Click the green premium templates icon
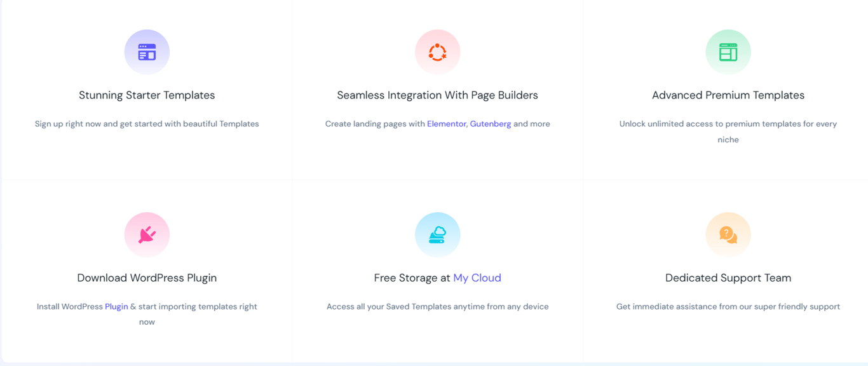The height and width of the screenshot is (366, 868). pyautogui.click(x=728, y=52)
